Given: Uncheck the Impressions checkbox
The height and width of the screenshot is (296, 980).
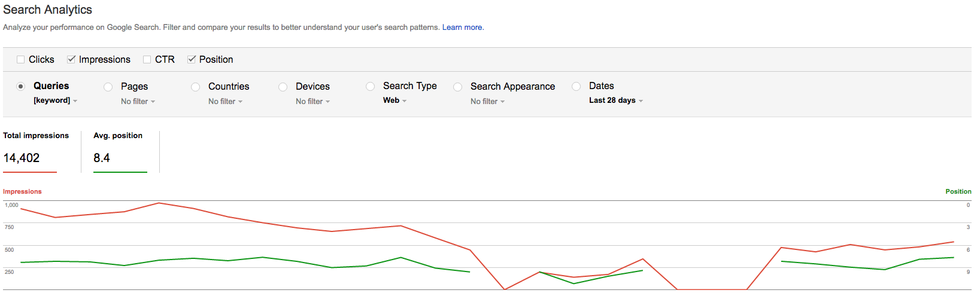Looking at the screenshot, I should click(71, 59).
